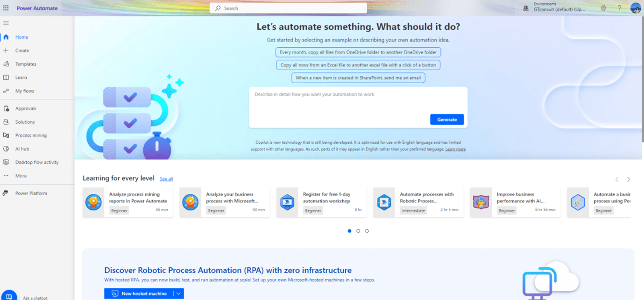644x300 pixels.
Task: Click in the top Search box
Action: [288, 8]
